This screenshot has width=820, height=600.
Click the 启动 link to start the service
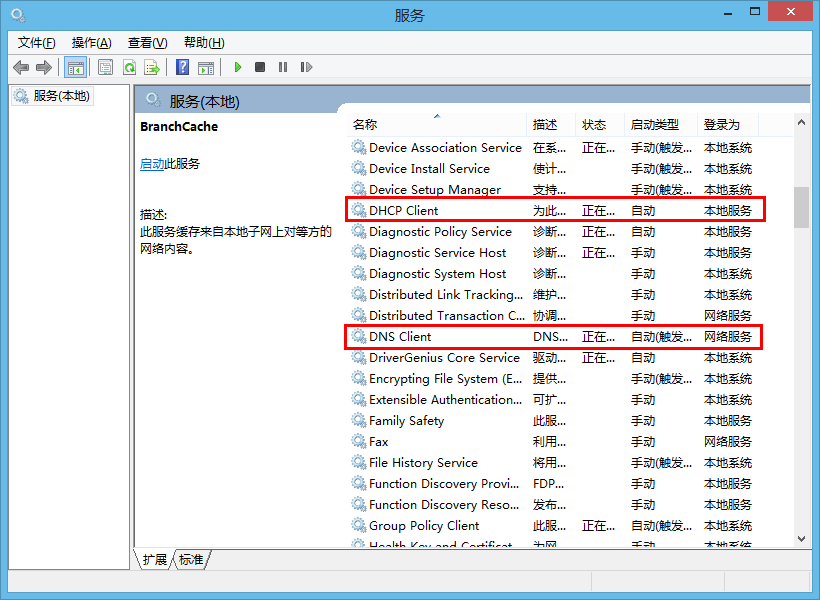coord(152,164)
